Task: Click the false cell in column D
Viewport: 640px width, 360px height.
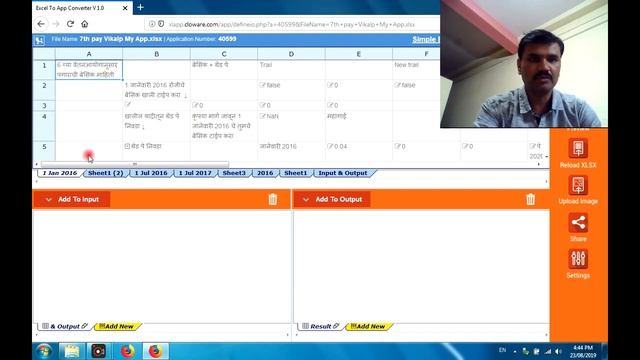Action: [x=291, y=90]
